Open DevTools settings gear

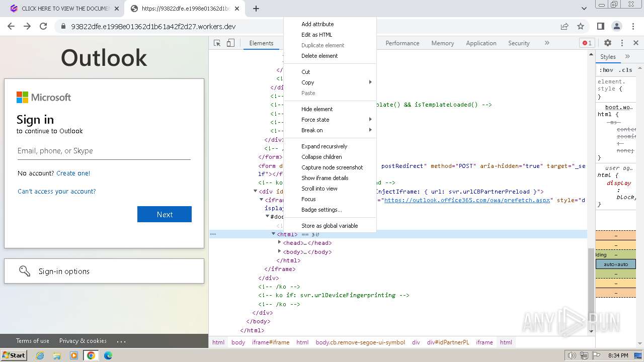608,43
